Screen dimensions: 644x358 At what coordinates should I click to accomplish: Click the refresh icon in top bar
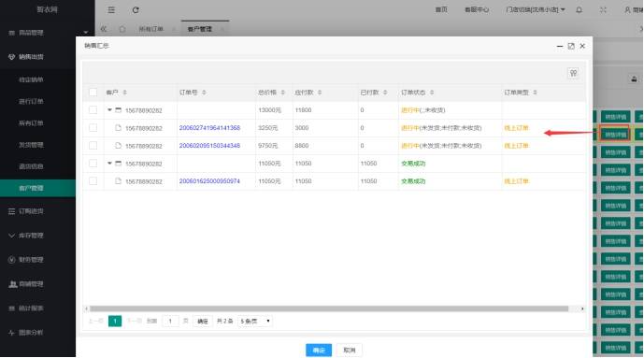click(x=136, y=10)
